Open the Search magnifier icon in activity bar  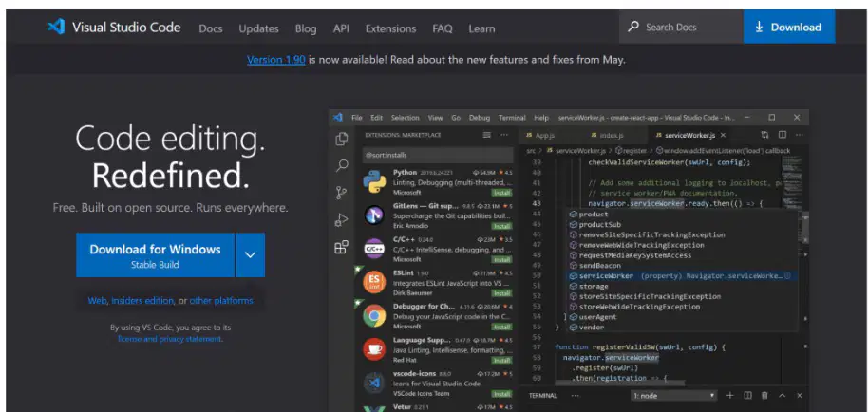click(342, 165)
